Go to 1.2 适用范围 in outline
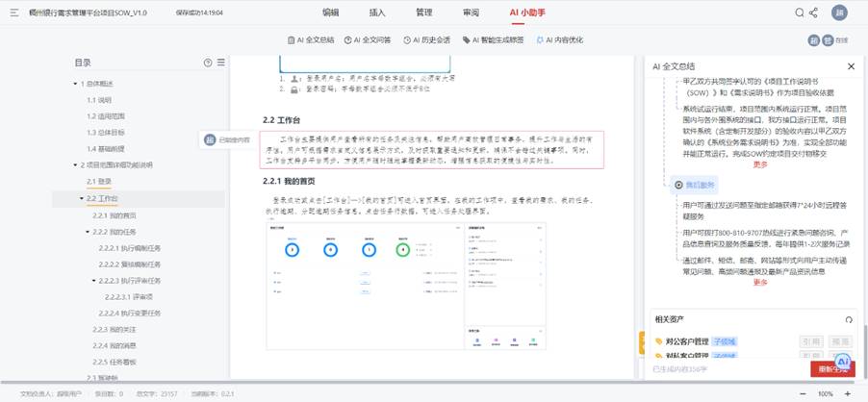The width and height of the screenshot is (868, 402). tap(106, 116)
